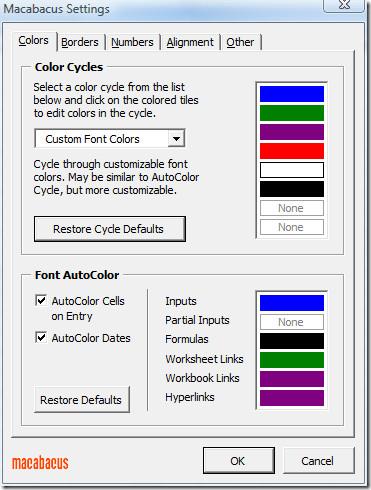This screenshot has width=371, height=490.
Task: Confirm settings with OK button
Action: (239, 461)
